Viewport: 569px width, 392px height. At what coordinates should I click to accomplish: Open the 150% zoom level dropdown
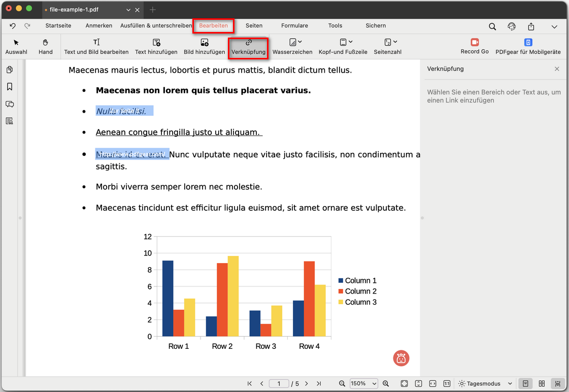363,383
